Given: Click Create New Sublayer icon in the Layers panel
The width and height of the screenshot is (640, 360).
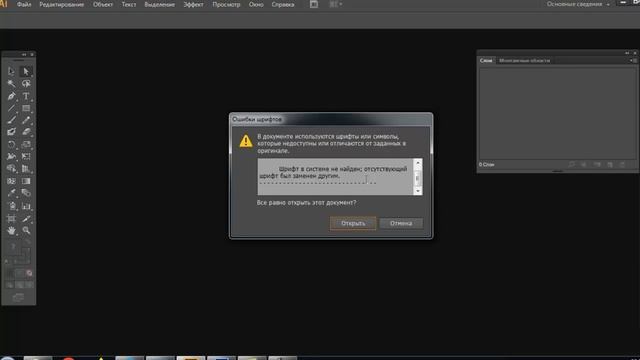Looking at the screenshot, I should 597,164.
